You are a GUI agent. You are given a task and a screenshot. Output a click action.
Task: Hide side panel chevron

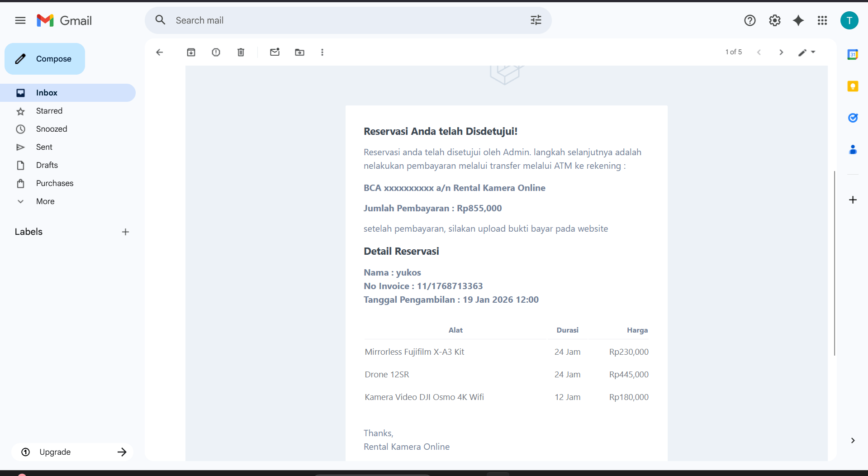[853, 441]
